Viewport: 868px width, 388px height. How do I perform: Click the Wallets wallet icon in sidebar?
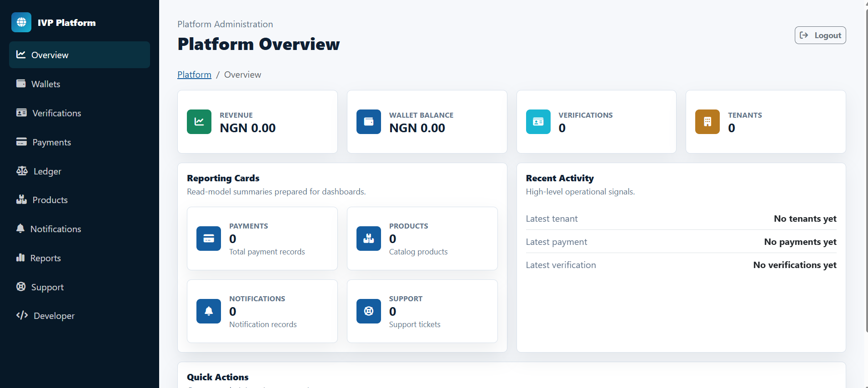[x=21, y=84]
